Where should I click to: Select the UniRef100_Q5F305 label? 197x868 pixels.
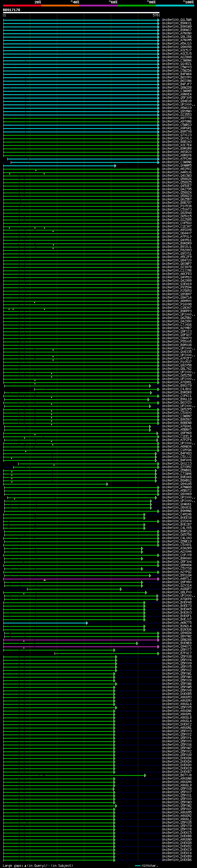[x=177, y=98]
